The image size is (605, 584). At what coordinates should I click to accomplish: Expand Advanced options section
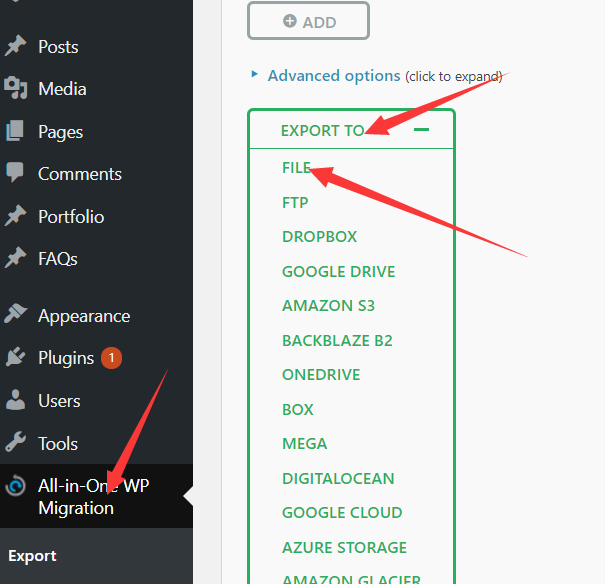click(333, 76)
